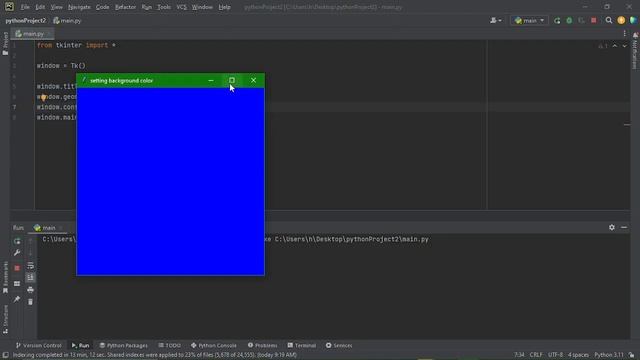Open the Edit menu
Viewport: 640px width, 360px height.
point(40,7)
